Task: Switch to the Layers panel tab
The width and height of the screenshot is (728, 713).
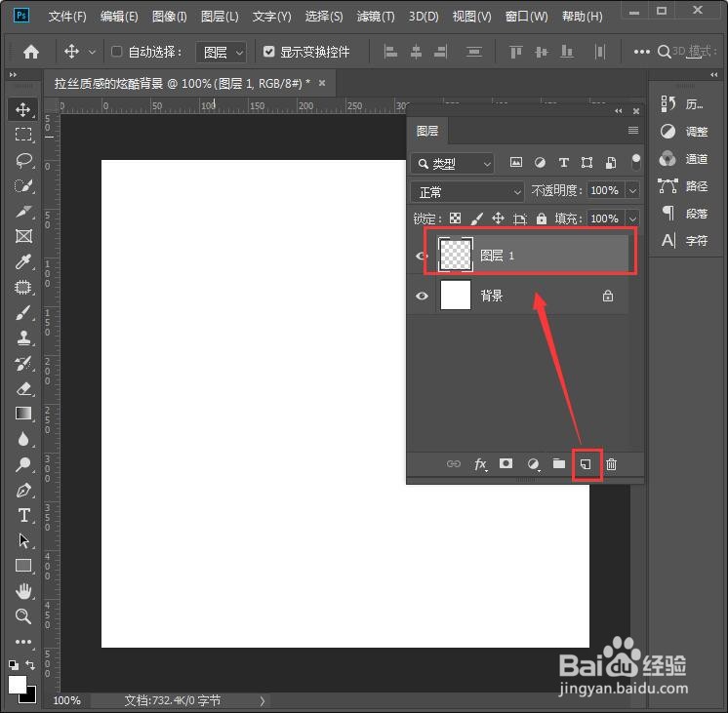Action: point(427,131)
